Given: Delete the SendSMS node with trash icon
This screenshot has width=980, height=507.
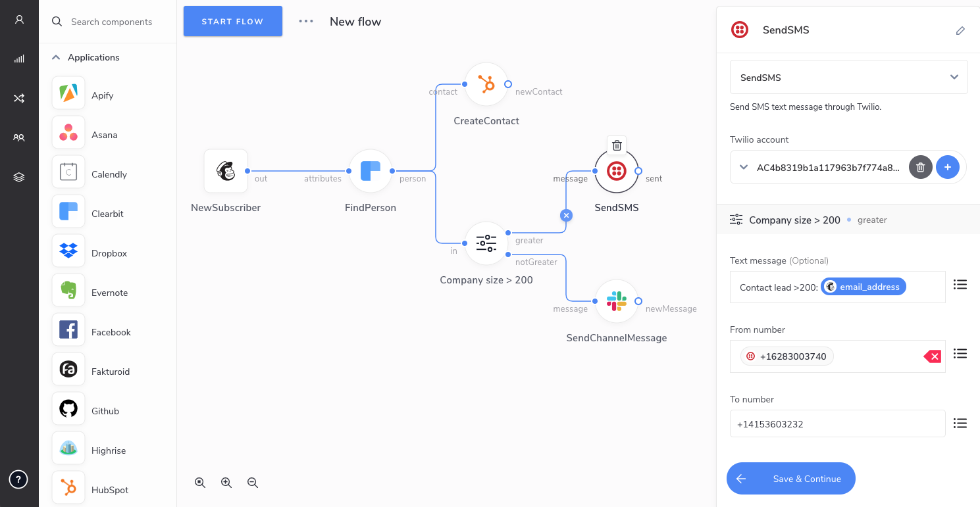Looking at the screenshot, I should (x=617, y=145).
